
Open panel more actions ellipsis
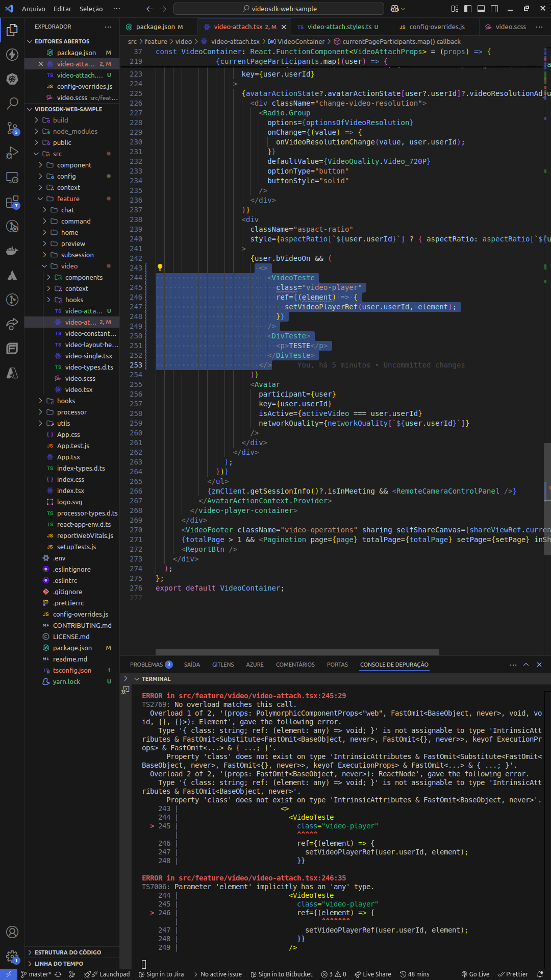[513, 665]
